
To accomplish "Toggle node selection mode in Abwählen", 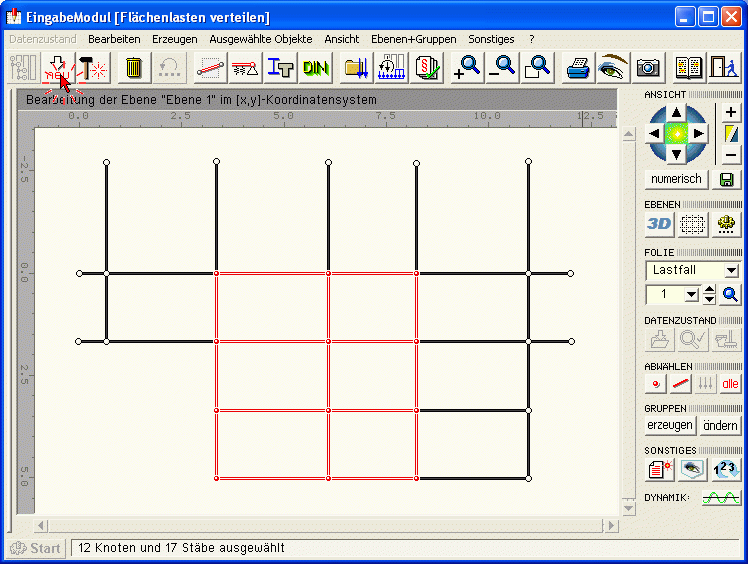I will tap(656, 384).
